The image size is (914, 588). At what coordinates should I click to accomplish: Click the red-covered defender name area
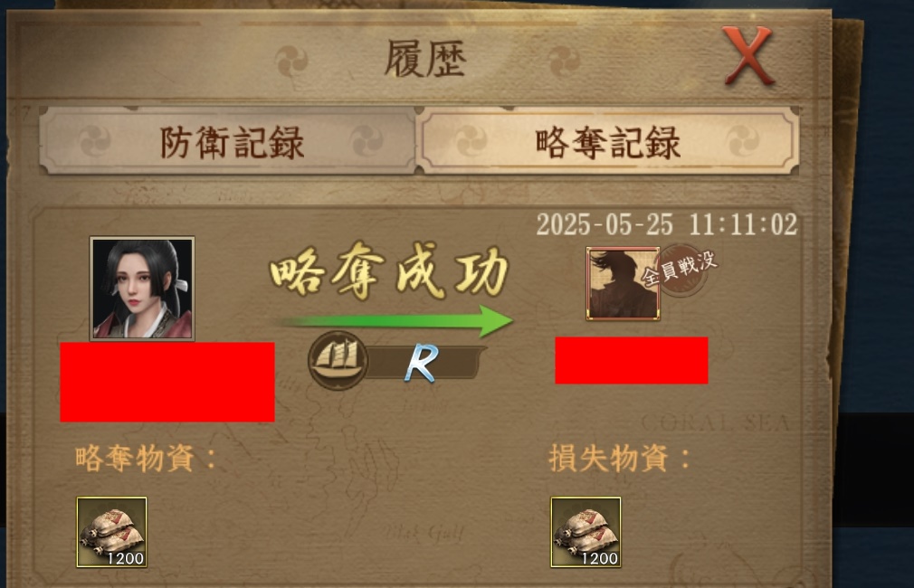[632, 360]
